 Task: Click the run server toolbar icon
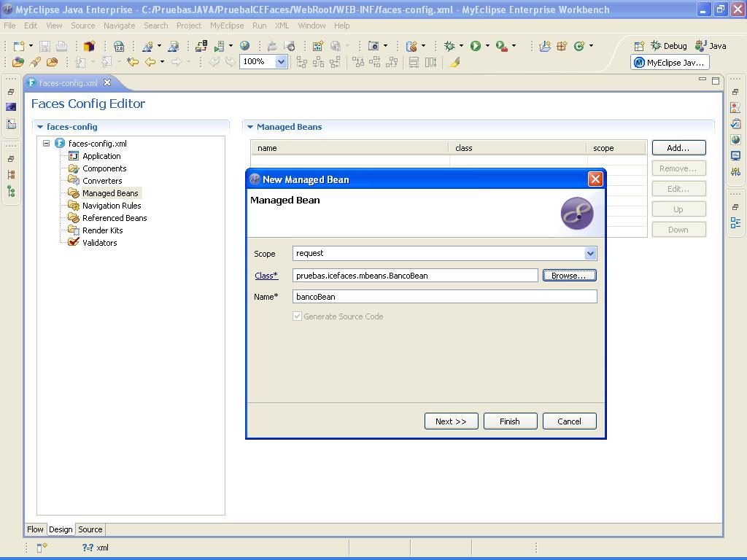(219, 46)
